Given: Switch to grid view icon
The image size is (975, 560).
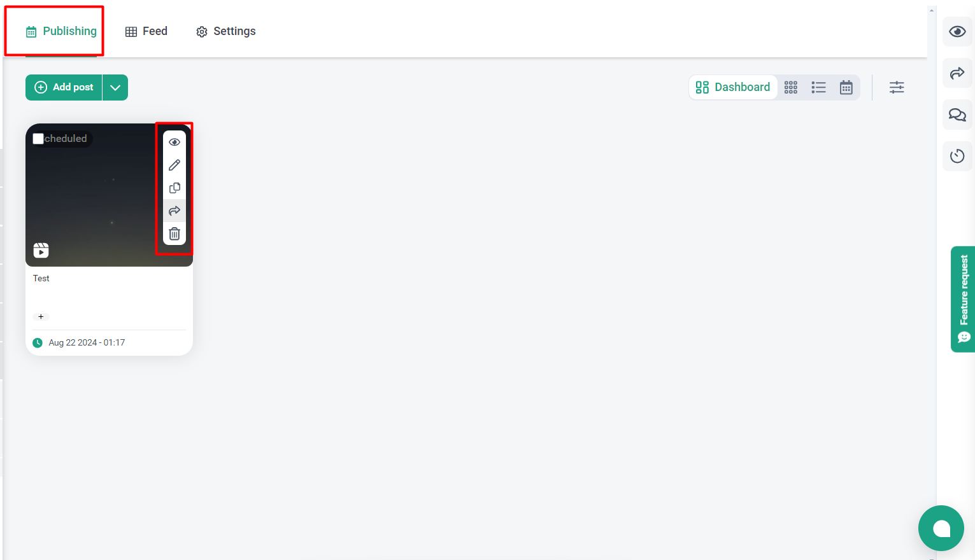Looking at the screenshot, I should tap(791, 87).
